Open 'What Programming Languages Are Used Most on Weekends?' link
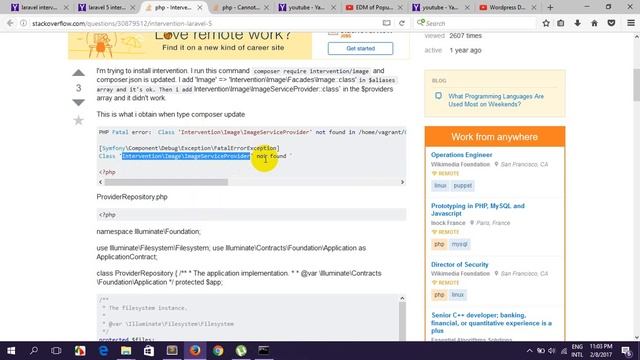Viewport: 640px width, 360px height. point(496,100)
